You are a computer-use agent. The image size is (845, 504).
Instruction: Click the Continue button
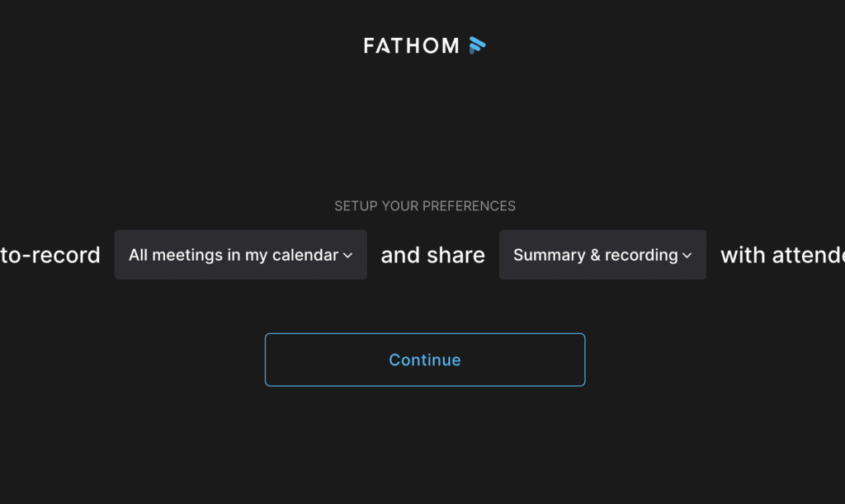tap(425, 360)
